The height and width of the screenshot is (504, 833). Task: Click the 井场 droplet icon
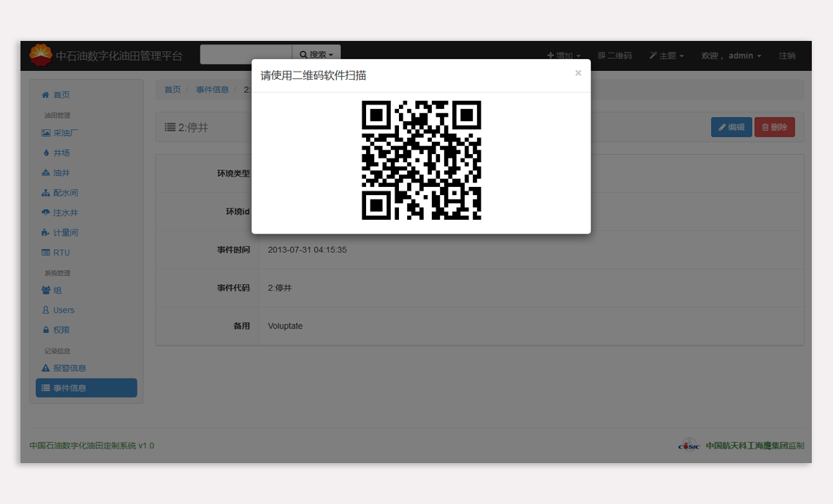pos(46,153)
